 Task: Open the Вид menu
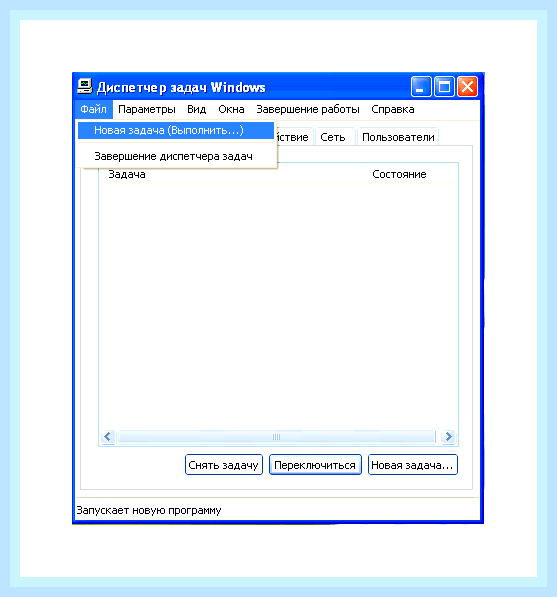pyautogui.click(x=196, y=110)
